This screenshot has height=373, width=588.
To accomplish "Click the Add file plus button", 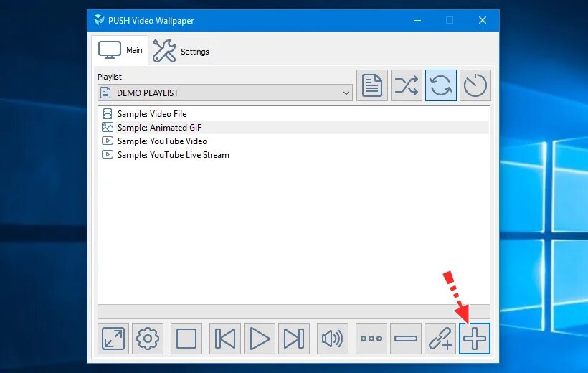I will pos(475,339).
